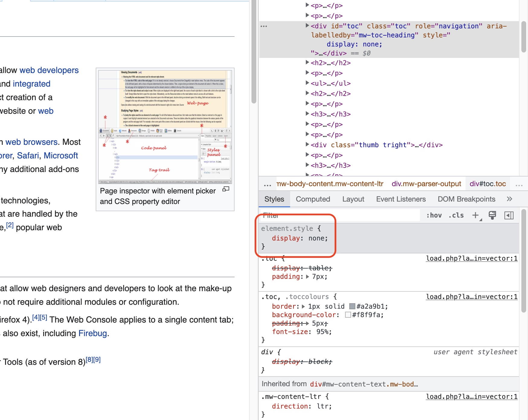This screenshot has height=420, width=528.
Task: Click the Styles pane scrollbar thumb
Action: pyautogui.click(x=524, y=261)
